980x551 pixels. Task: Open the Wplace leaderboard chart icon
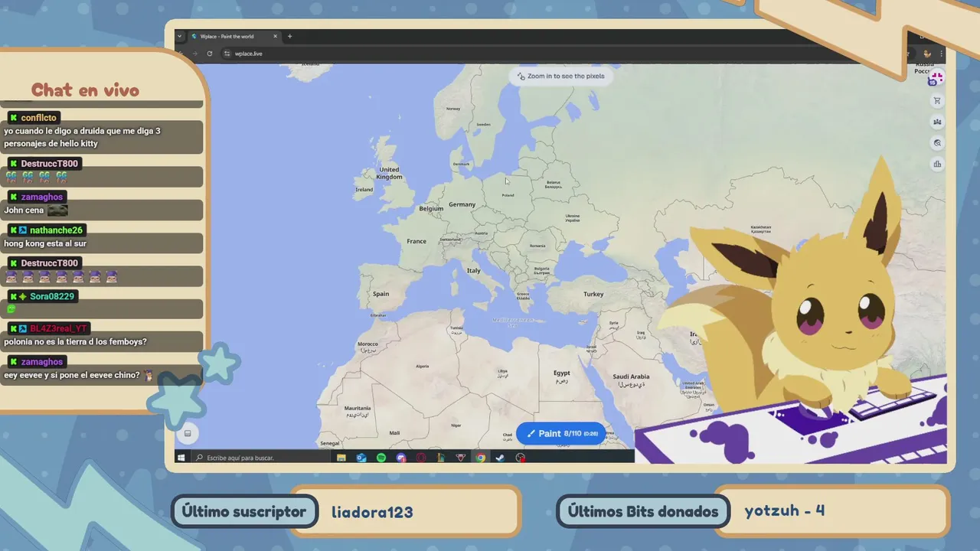click(936, 164)
